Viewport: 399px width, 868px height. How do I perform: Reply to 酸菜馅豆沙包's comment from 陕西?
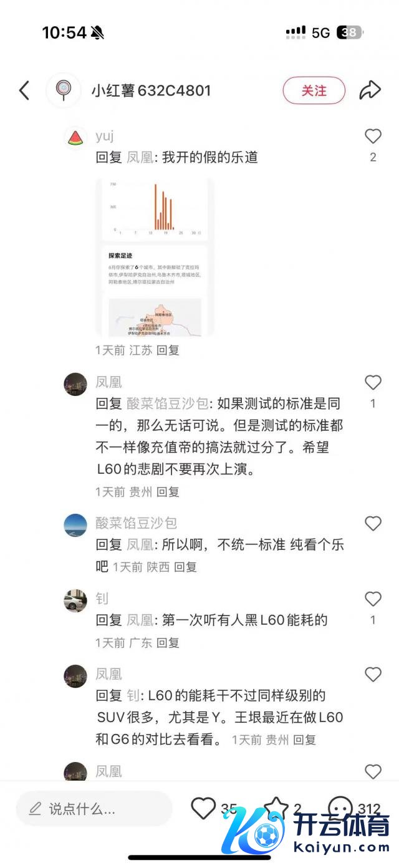point(185,567)
